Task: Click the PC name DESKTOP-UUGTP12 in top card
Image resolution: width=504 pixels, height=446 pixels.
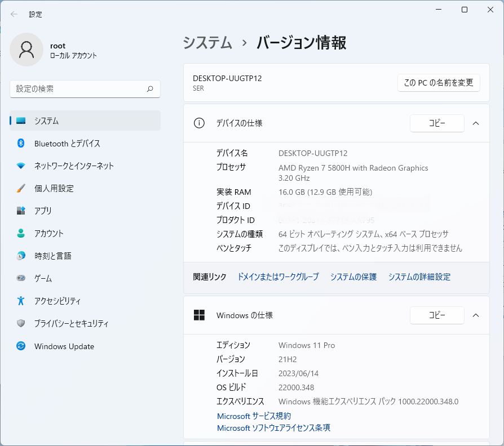Action: point(227,78)
